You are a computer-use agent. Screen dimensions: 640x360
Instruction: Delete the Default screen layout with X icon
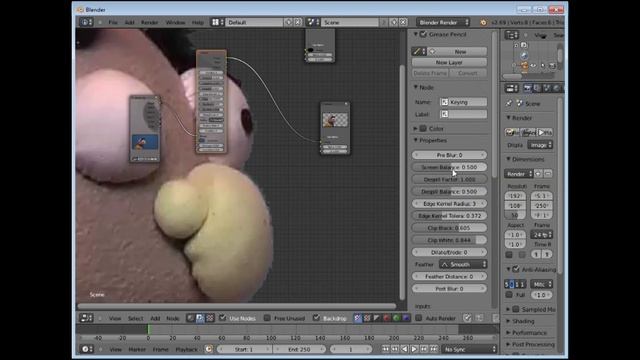click(x=298, y=22)
